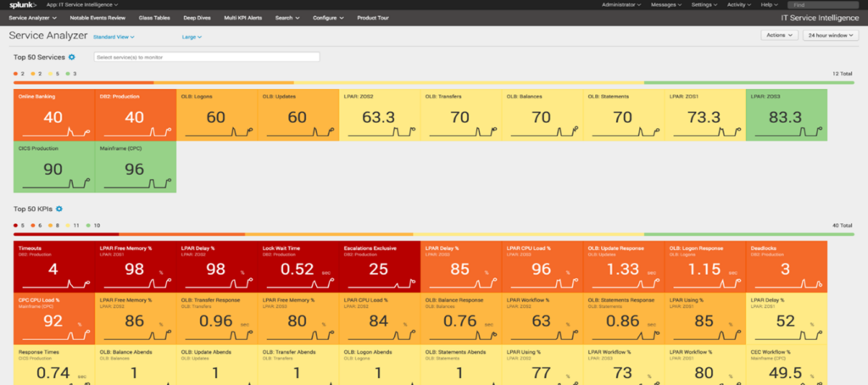The image size is (868, 385).
Task: Select the OLB: Updates service tile
Action: 298,114
